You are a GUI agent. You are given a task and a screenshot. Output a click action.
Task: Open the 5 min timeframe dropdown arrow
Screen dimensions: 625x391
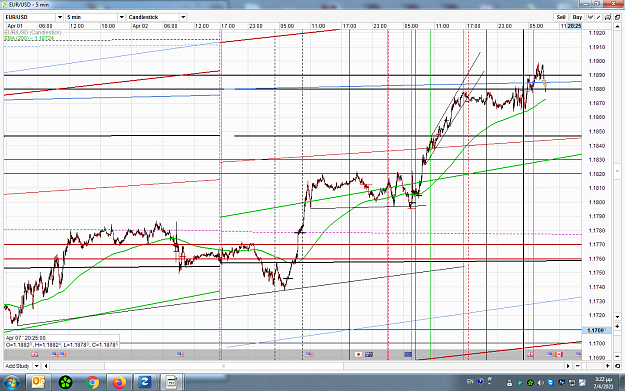point(122,17)
